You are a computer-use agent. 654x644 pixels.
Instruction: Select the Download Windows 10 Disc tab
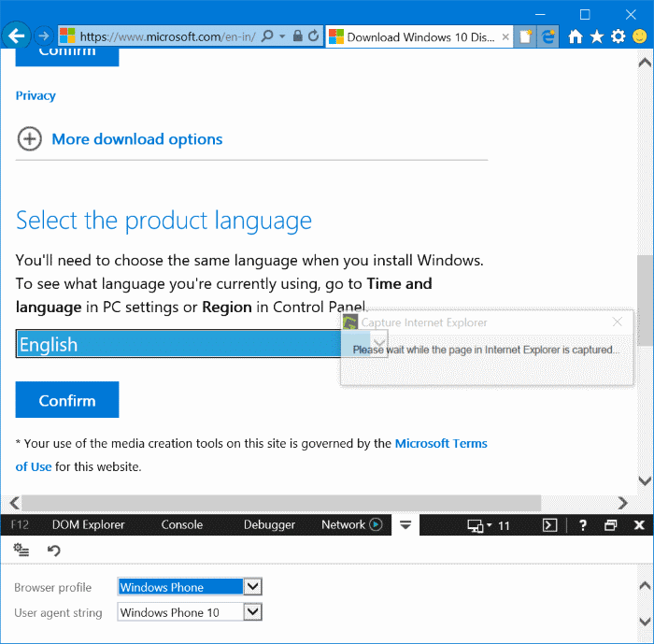click(419, 37)
